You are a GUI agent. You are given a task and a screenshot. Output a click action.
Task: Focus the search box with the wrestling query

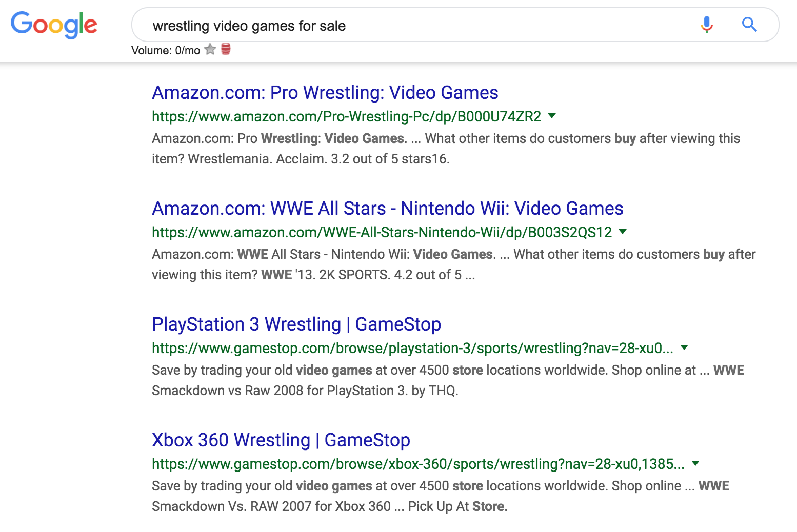coord(410,26)
